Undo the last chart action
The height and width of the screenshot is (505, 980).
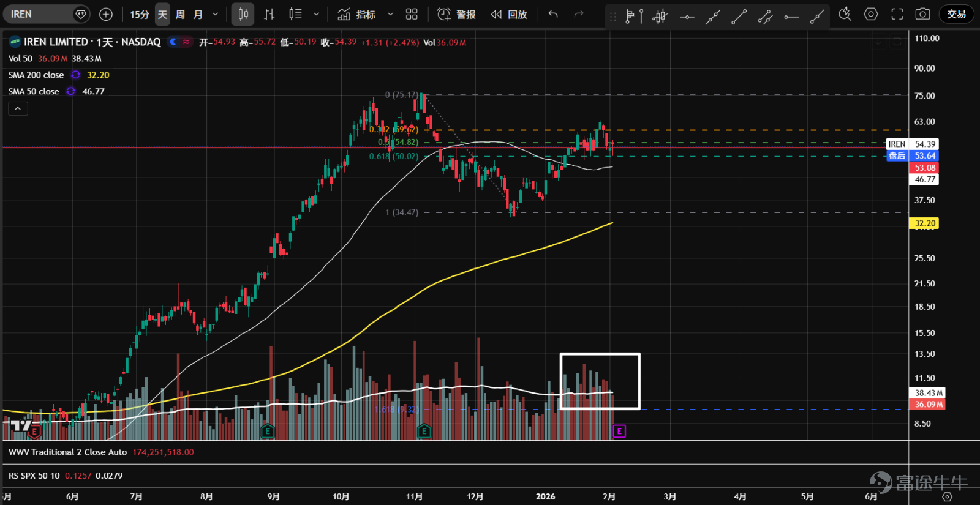(x=553, y=14)
